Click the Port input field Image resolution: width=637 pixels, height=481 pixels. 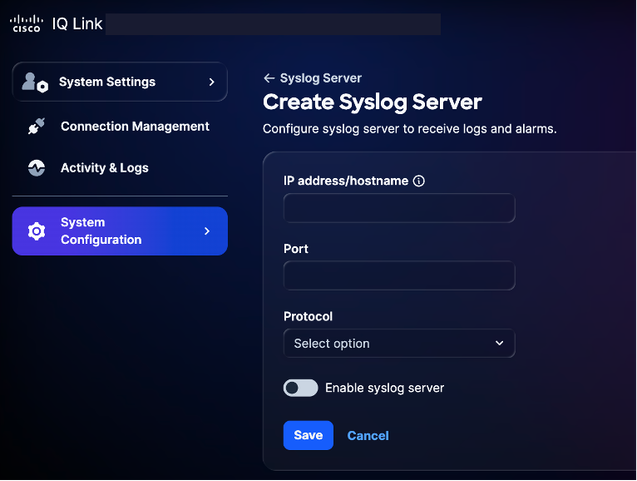pos(399,275)
